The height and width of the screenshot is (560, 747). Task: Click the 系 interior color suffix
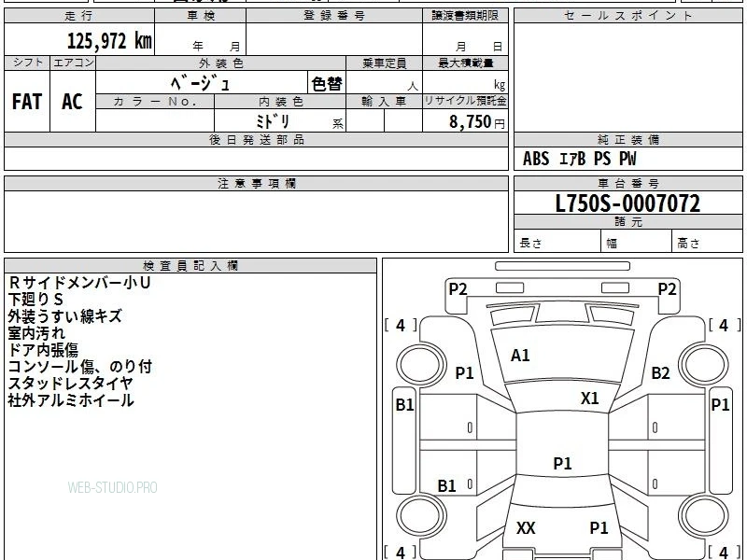pos(338,124)
